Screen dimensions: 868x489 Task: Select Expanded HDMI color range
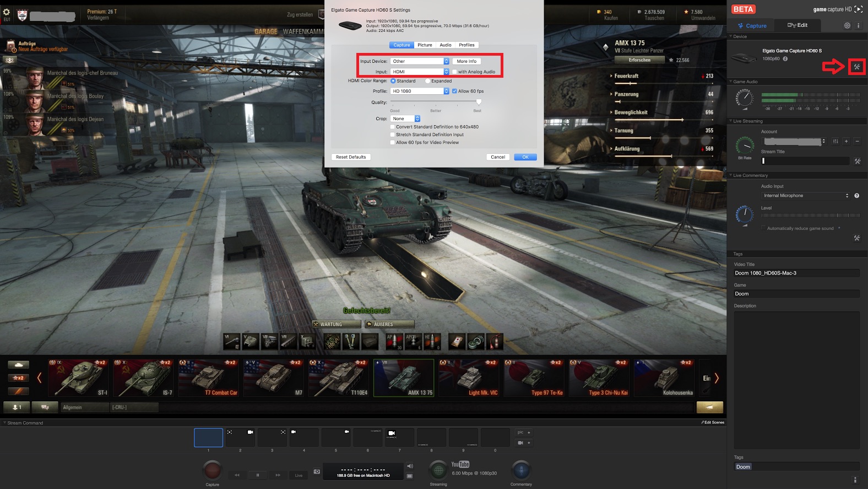tap(427, 81)
